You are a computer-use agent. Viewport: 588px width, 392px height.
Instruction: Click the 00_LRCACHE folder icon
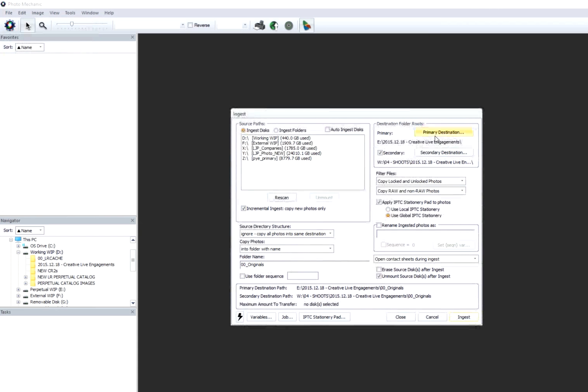[33, 258]
